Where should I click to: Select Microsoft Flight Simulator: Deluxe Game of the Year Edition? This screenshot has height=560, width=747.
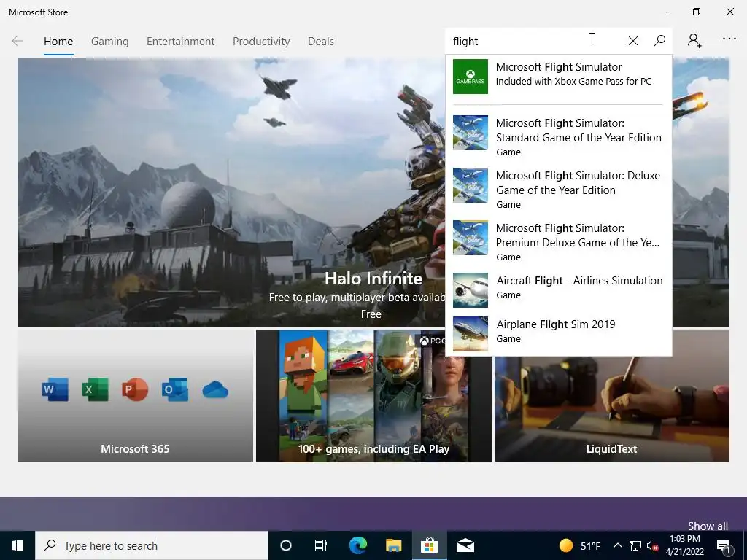(x=558, y=190)
